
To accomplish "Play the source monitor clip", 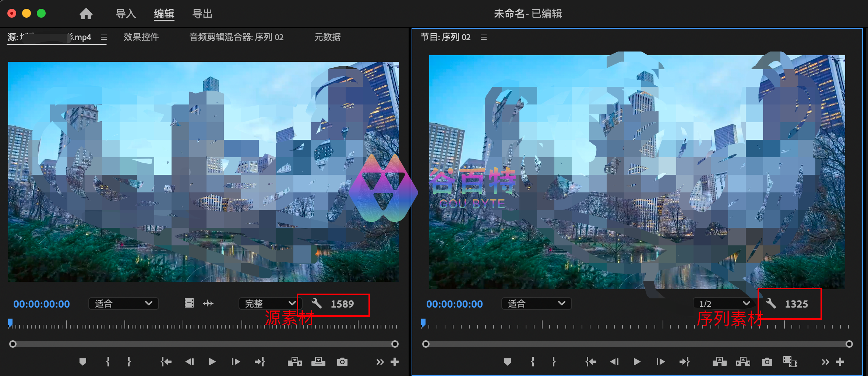I will click(x=212, y=362).
